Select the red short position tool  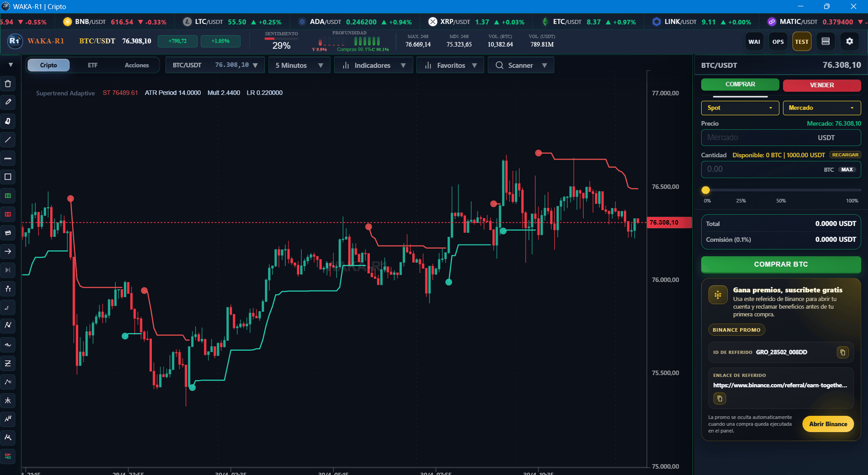pyautogui.click(x=8, y=214)
